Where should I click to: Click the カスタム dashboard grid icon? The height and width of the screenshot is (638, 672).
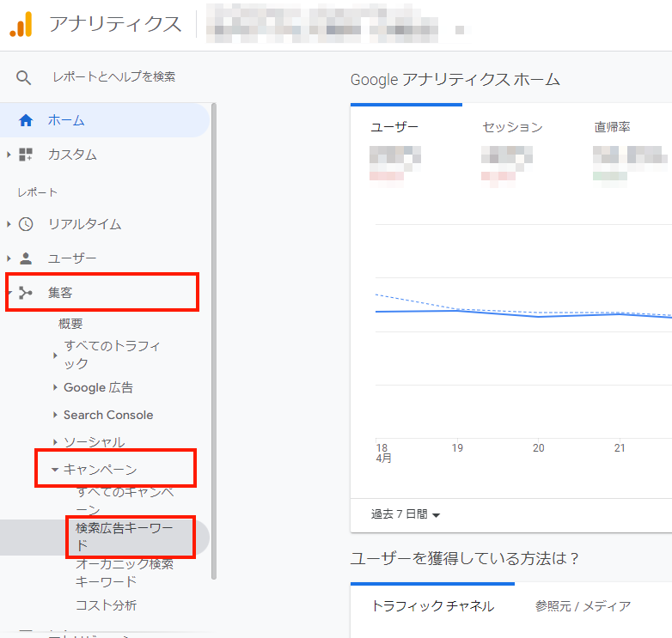tap(26, 155)
